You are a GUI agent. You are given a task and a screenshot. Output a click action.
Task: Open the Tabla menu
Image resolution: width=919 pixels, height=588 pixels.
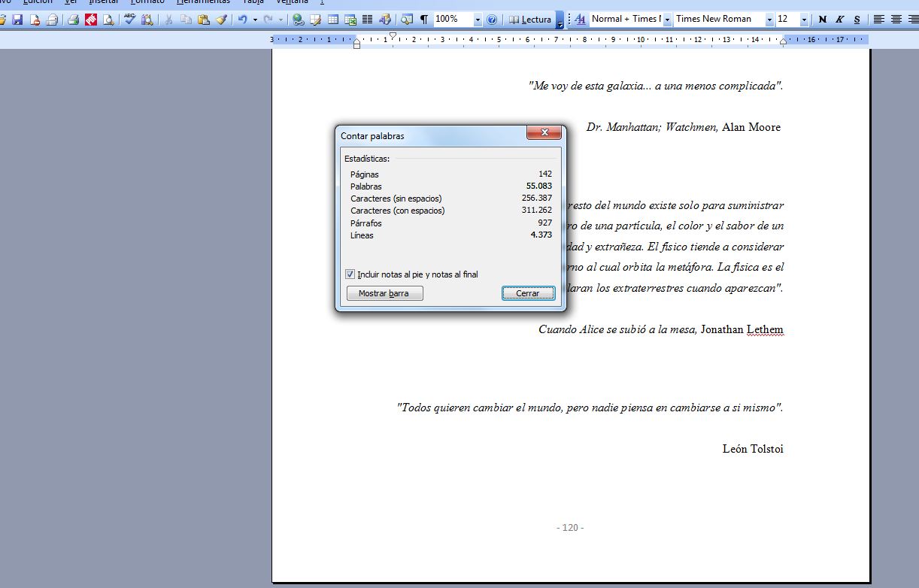253,2
